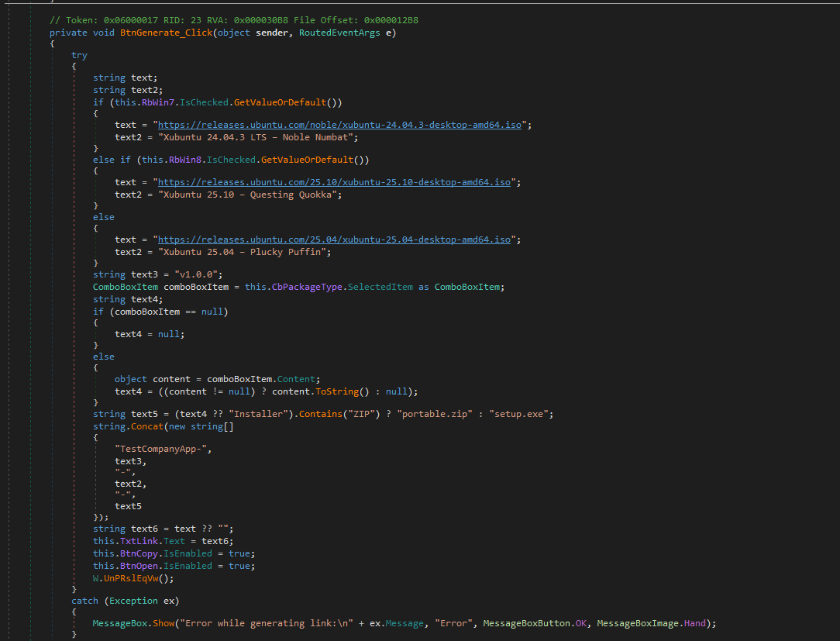
Task: Click the "v1.0.0" string literal
Action: click(196, 274)
